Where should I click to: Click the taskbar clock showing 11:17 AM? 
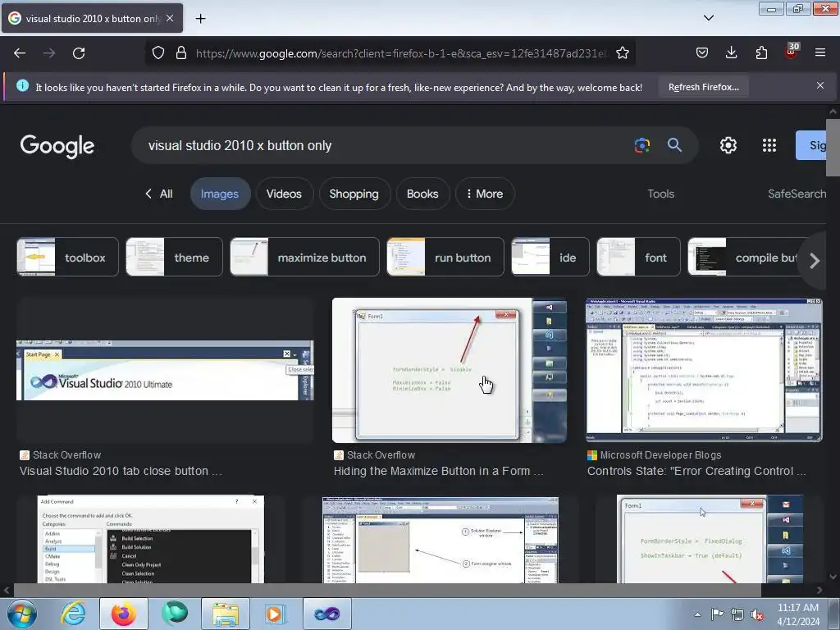coord(797,614)
